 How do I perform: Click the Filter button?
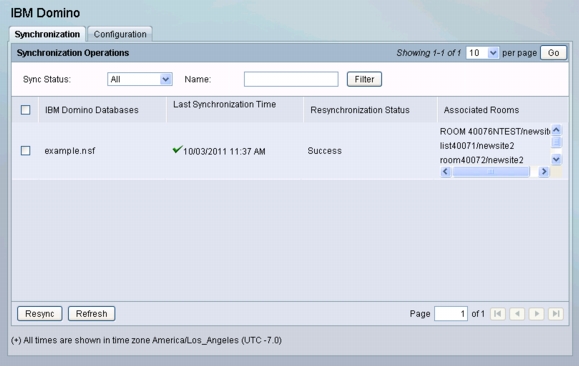[x=364, y=79]
